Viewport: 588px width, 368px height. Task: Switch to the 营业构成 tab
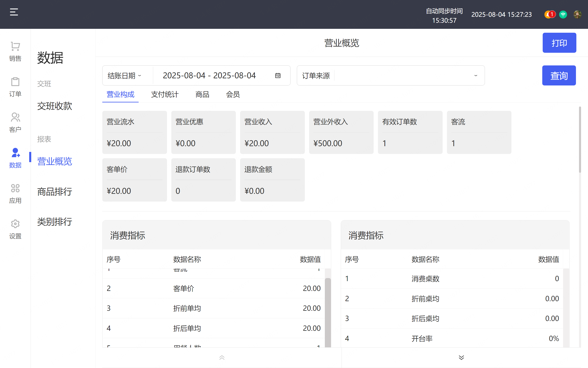(120, 94)
